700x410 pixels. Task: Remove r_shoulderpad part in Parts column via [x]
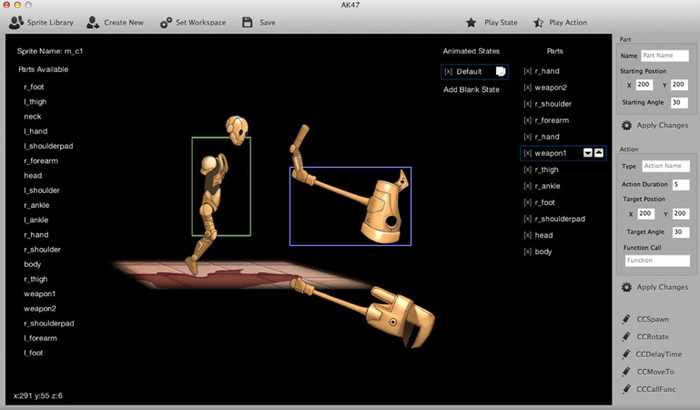coord(528,219)
